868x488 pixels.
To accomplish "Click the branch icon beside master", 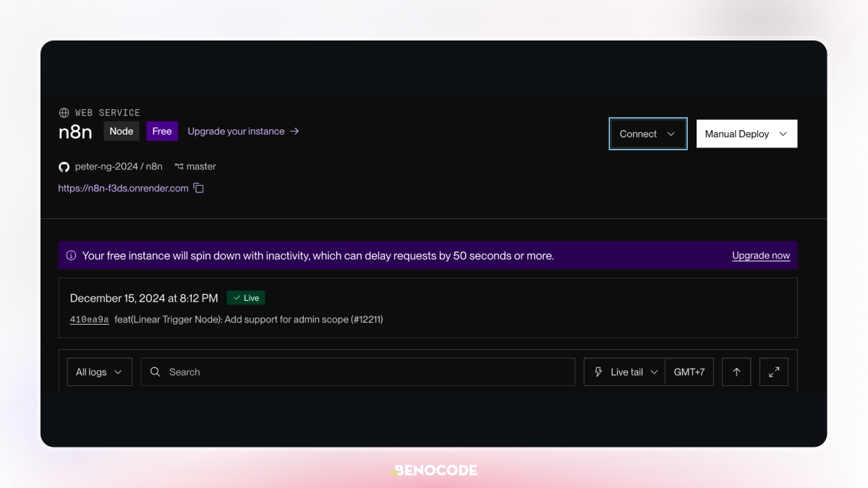I will point(179,166).
